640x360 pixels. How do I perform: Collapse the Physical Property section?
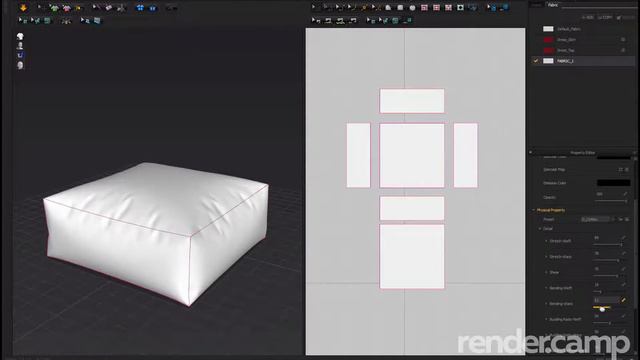(533, 210)
